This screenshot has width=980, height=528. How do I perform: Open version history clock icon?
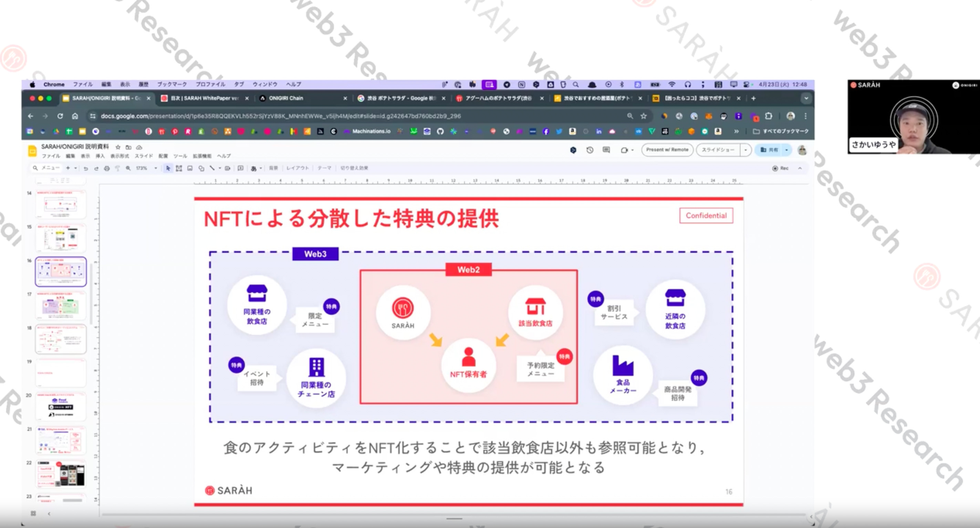[x=590, y=150]
